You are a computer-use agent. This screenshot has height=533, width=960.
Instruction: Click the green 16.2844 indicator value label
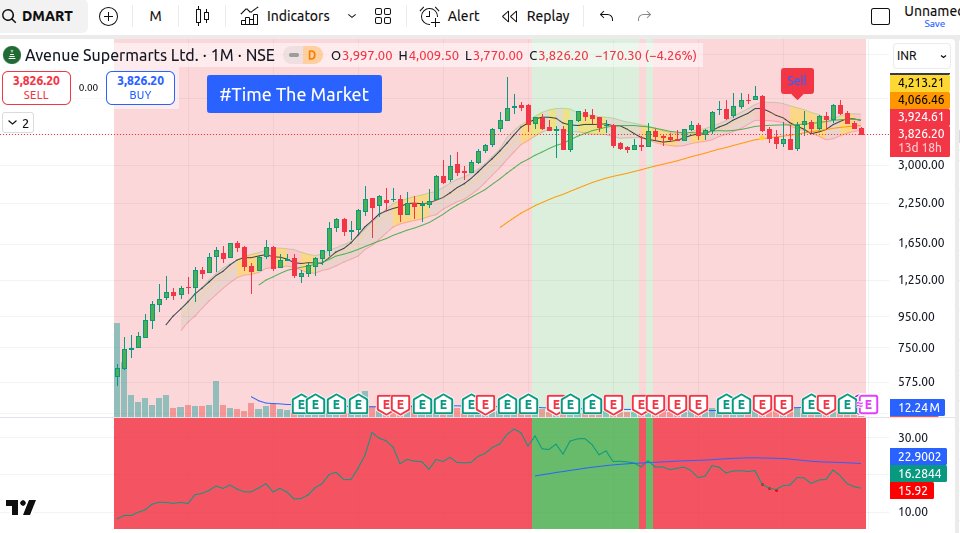coord(919,474)
